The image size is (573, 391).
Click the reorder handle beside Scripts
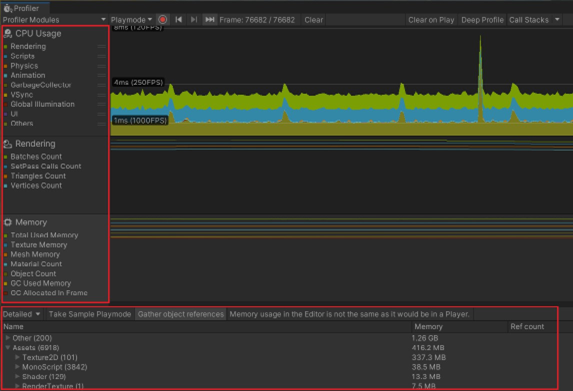coord(102,57)
